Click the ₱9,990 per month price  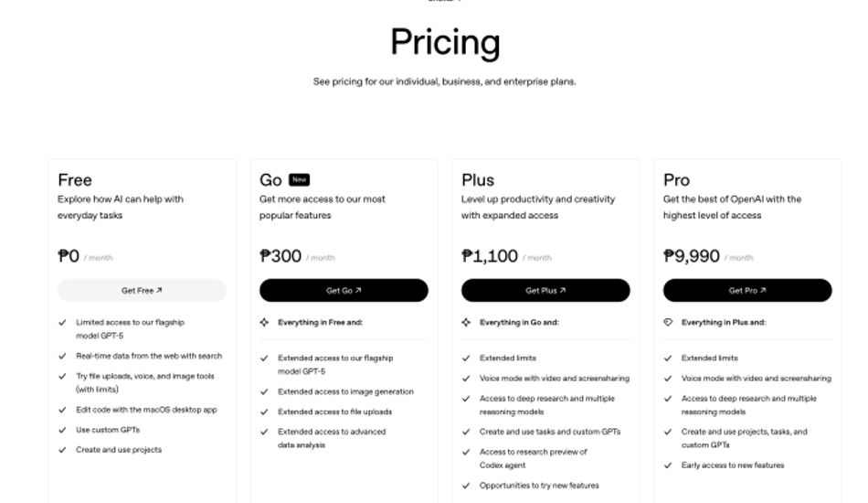[692, 256]
